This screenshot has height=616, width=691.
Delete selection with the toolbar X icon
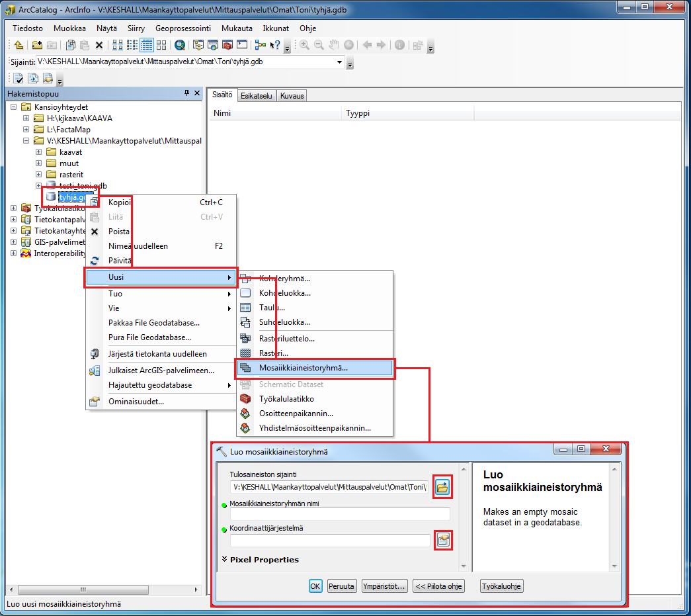coord(99,45)
